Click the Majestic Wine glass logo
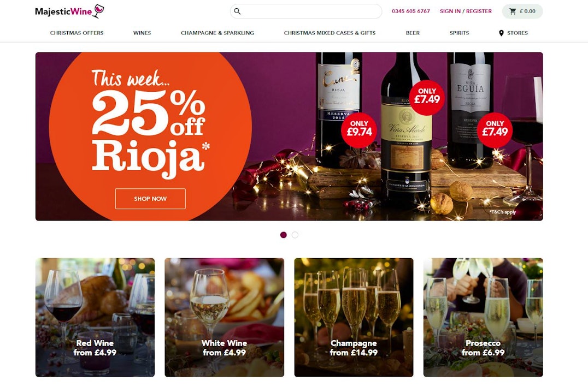Screen dimensions: 588x387 [98, 11]
